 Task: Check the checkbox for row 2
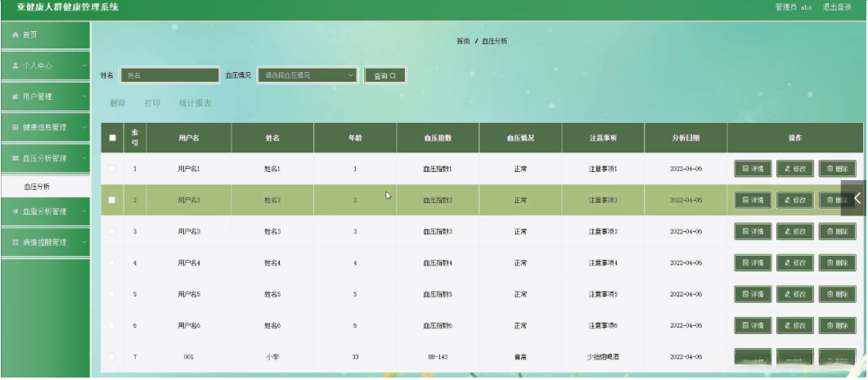tap(112, 200)
